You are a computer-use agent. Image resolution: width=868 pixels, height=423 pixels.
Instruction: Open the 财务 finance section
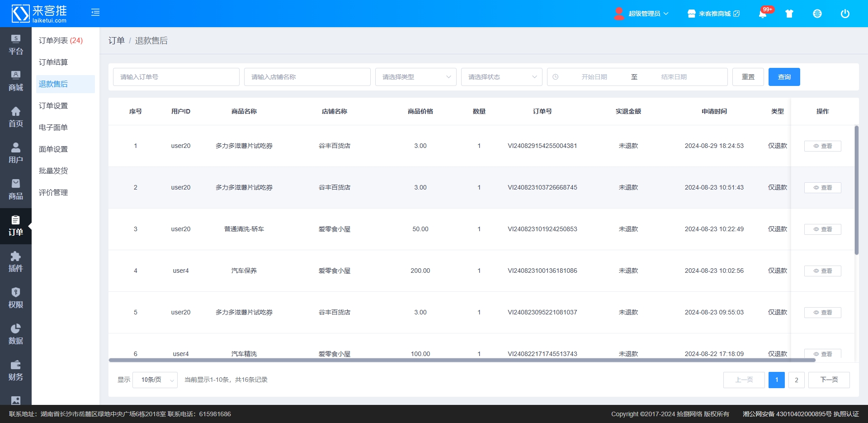coord(16,371)
